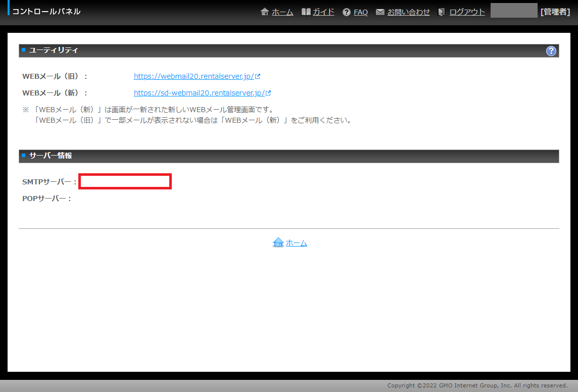Click the blue house icon below server info

coord(278,243)
